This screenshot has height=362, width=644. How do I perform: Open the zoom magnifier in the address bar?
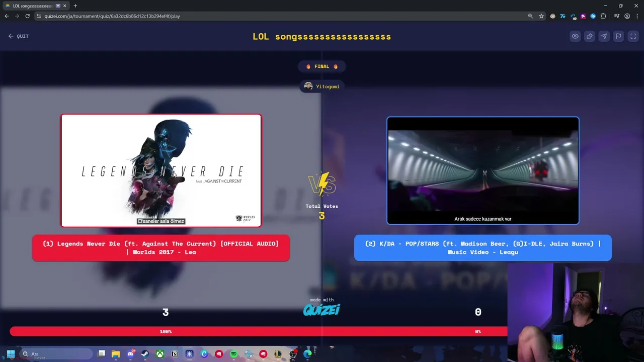pyautogui.click(x=530, y=16)
